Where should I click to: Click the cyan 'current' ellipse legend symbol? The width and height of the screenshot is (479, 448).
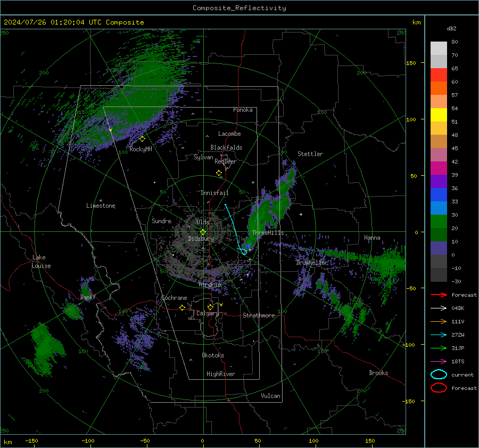(439, 374)
